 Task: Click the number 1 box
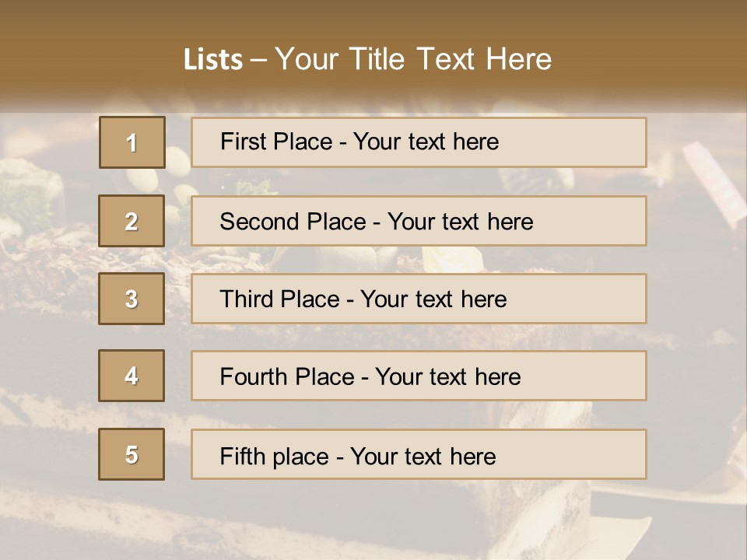pyautogui.click(x=132, y=142)
